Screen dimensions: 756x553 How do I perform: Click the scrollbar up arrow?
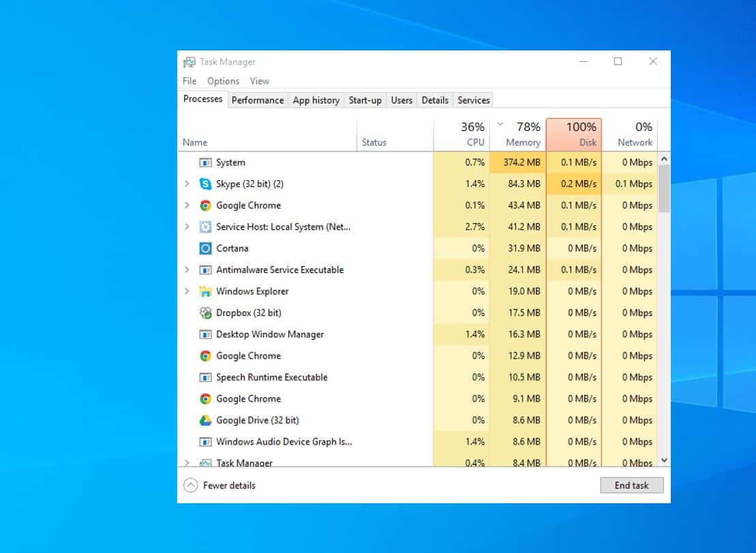click(664, 159)
